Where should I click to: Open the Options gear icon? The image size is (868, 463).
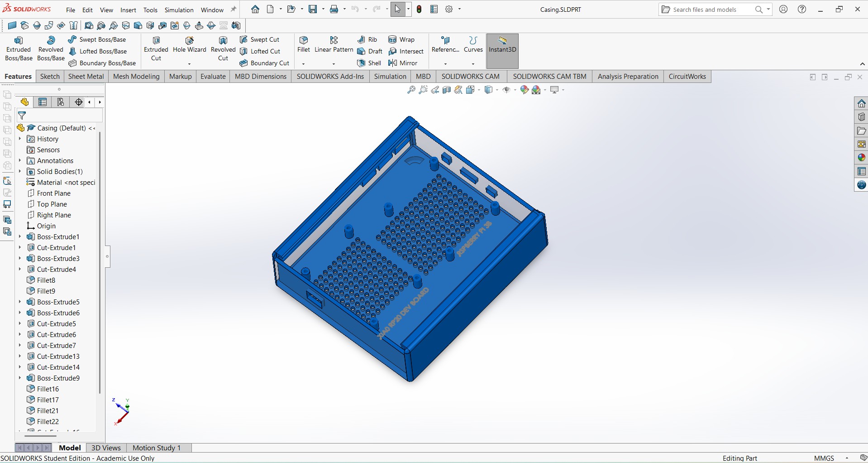coord(449,9)
